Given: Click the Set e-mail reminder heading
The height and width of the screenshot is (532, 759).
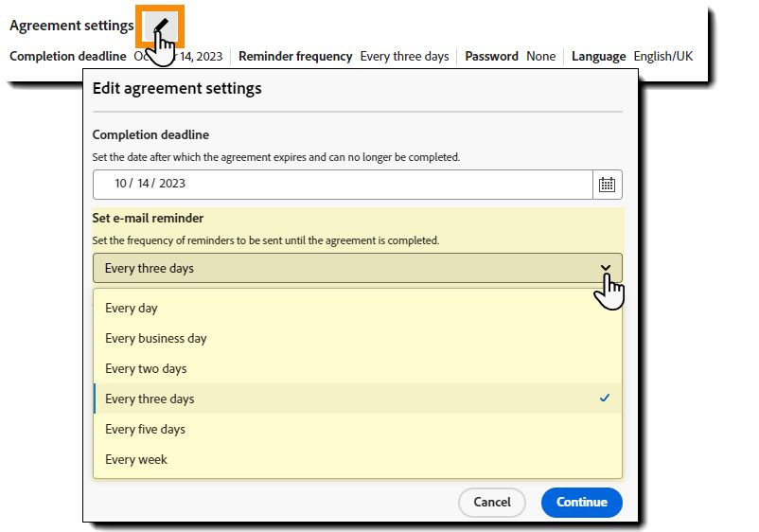Looking at the screenshot, I should (148, 219).
